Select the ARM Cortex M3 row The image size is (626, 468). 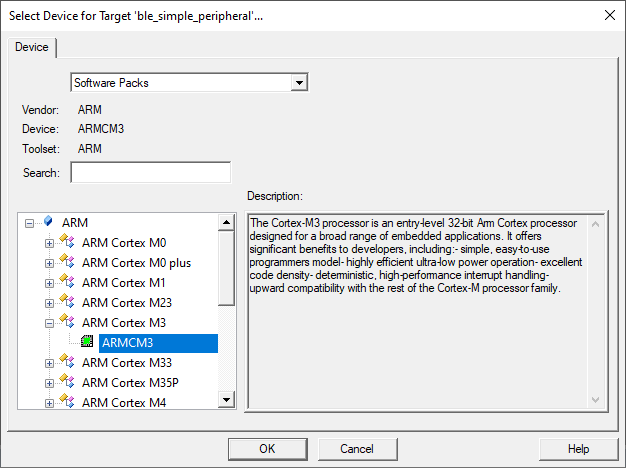coord(124,323)
